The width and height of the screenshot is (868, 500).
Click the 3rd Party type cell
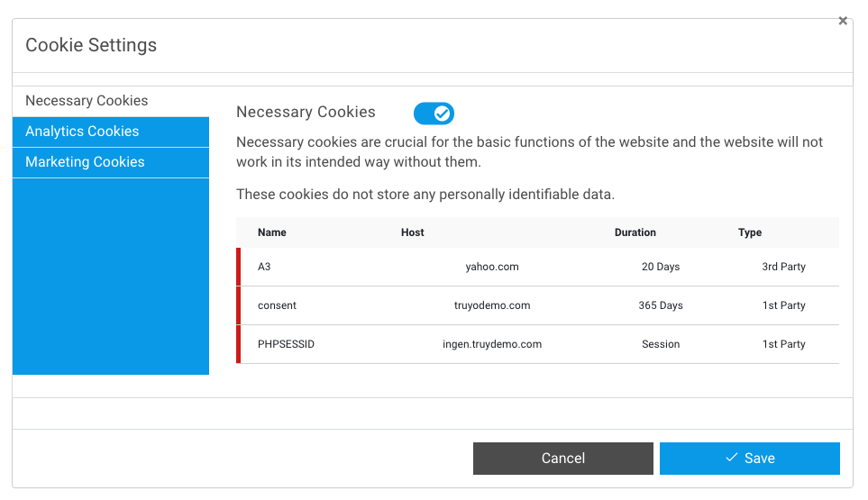[x=784, y=267]
